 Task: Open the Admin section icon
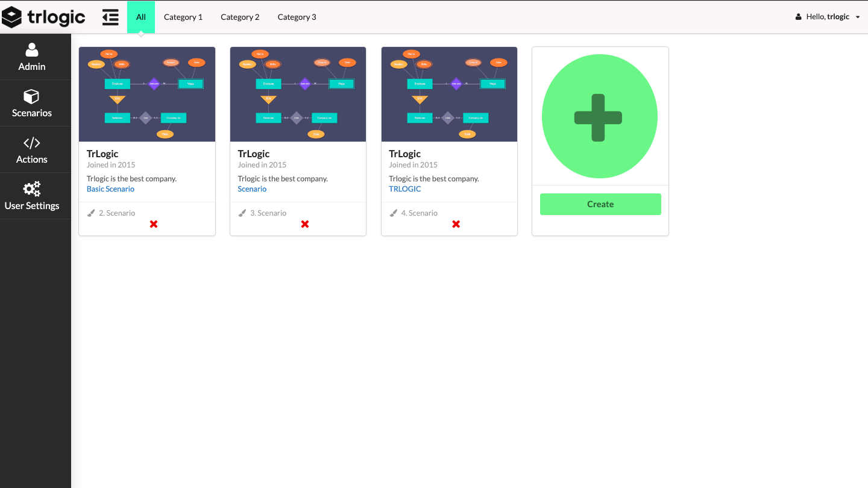(32, 49)
